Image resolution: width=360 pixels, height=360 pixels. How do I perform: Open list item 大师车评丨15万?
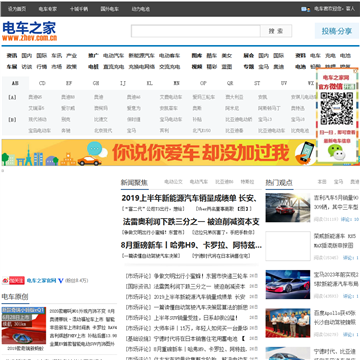pos(187,329)
